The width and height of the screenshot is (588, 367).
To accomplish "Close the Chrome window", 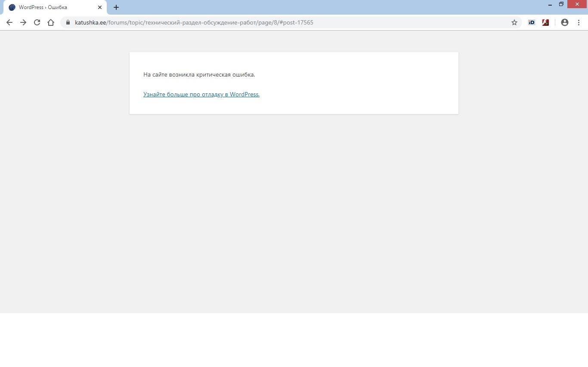I will (x=577, y=4).
